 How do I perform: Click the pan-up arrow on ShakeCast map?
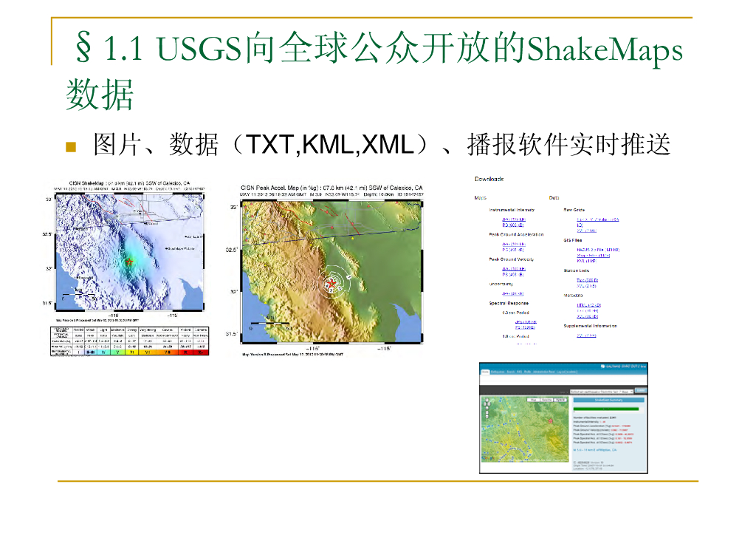(487, 400)
